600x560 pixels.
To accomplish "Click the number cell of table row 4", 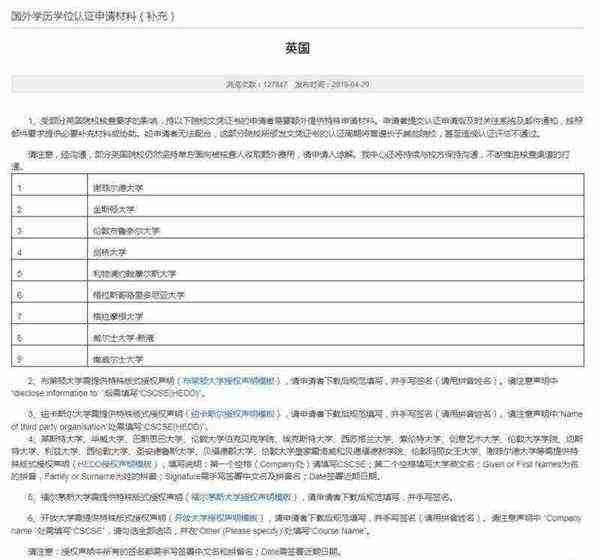I will (49, 249).
